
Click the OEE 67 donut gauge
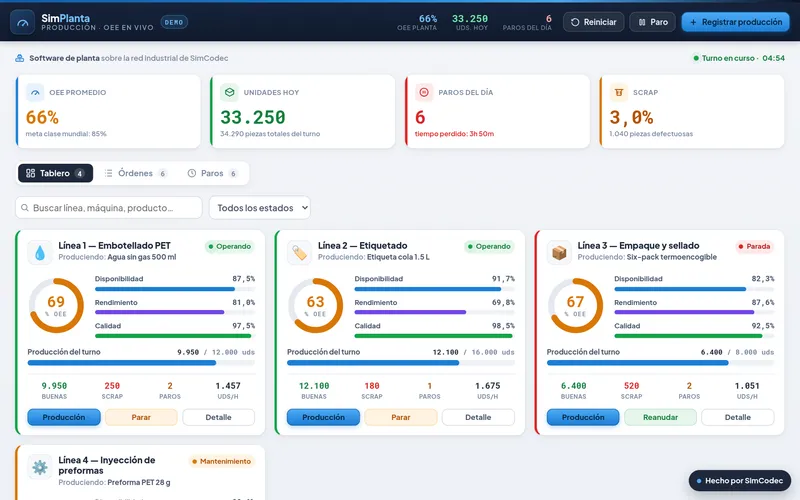(x=576, y=306)
